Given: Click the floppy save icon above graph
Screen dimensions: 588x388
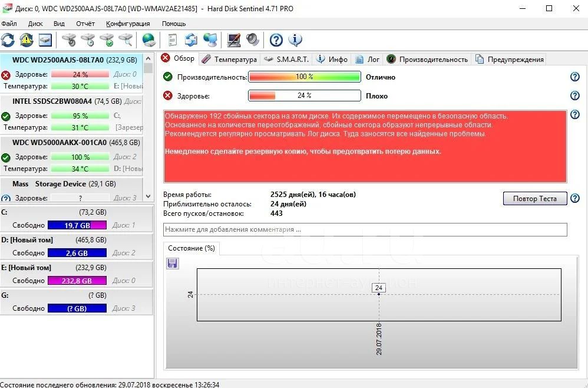Looking at the screenshot, I should tap(173, 263).
